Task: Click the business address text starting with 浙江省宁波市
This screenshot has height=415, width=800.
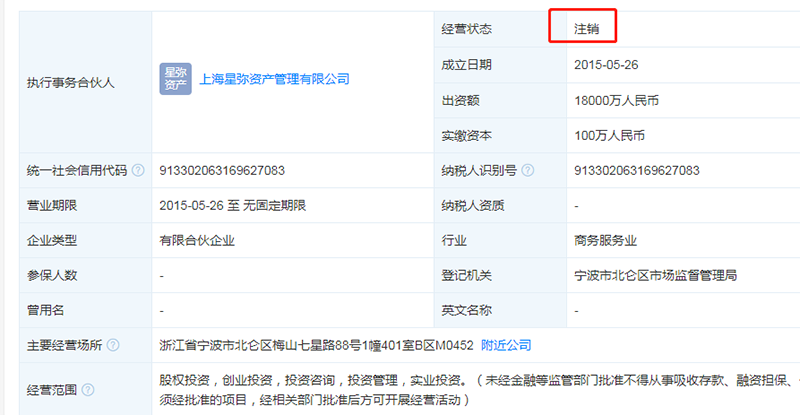Action: tap(315, 346)
